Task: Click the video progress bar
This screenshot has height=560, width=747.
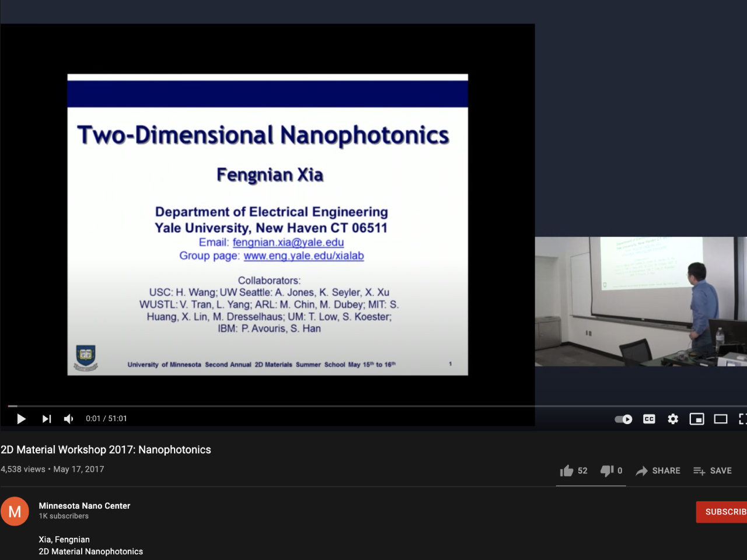Action: pos(377,406)
